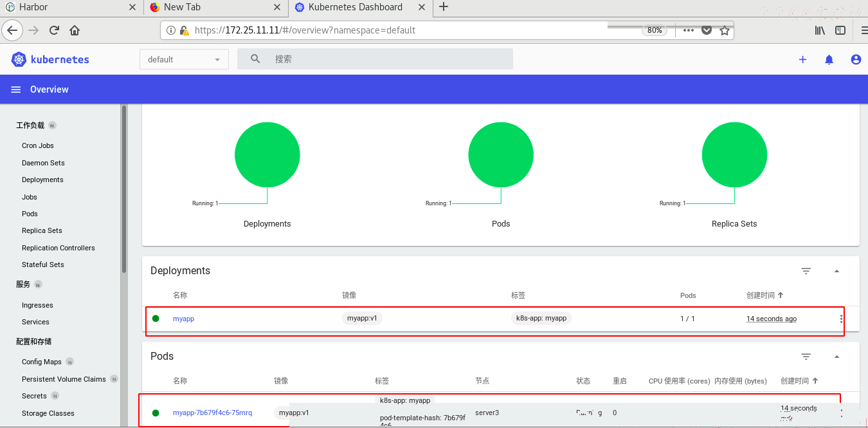Open Jobs in sidebar
Viewport: 868px width, 428px height.
[x=30, y=198]
